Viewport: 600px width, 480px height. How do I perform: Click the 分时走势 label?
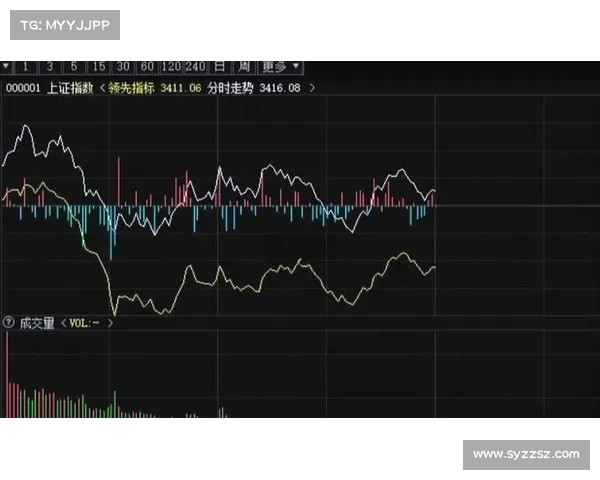coord(230,88)
